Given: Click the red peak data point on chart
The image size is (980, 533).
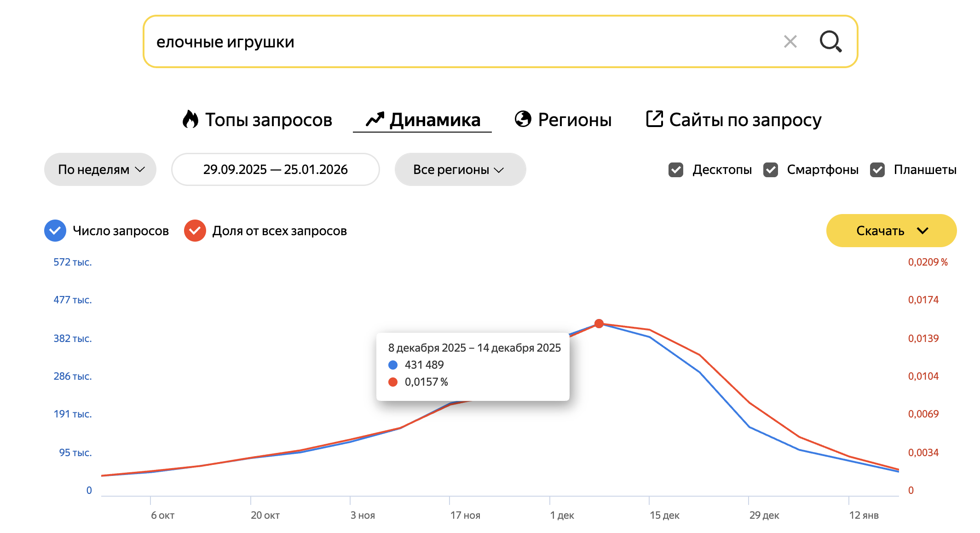Looking at the screenshot, I should (599, 324).
